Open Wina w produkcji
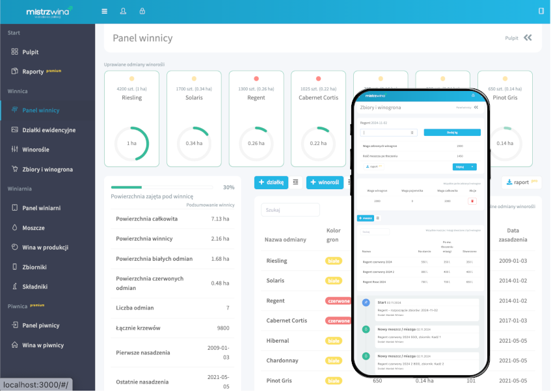The image size is (551, 392). (45, 247)
